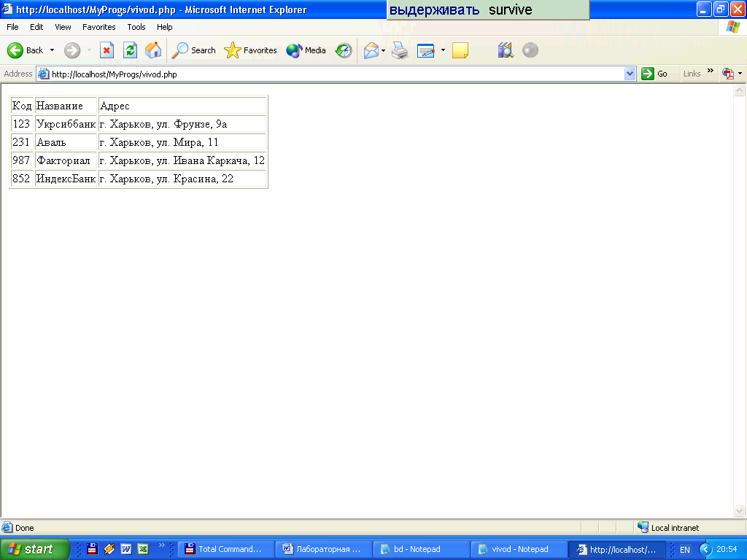Click the Start button
The height and width of the screenshot is (560, 747).
[34, 549]
